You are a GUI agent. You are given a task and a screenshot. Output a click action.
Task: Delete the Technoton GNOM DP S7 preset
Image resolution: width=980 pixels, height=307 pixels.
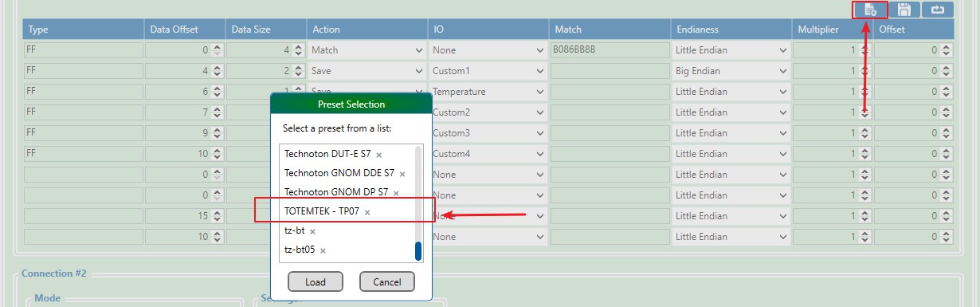pos(396,193)
